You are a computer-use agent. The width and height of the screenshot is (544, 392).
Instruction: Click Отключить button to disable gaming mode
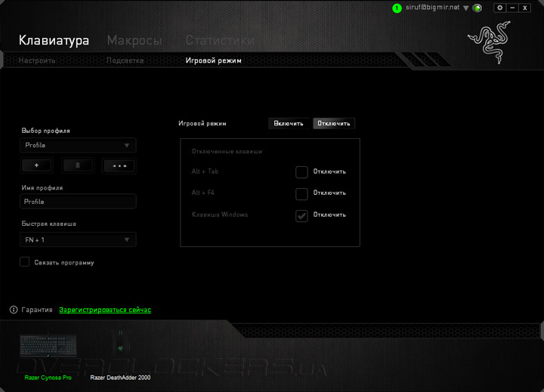point(334,124)
